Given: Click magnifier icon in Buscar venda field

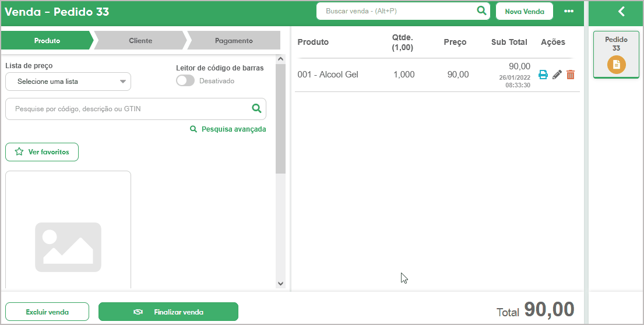Looking at the screenshot, I should (481, 10).
